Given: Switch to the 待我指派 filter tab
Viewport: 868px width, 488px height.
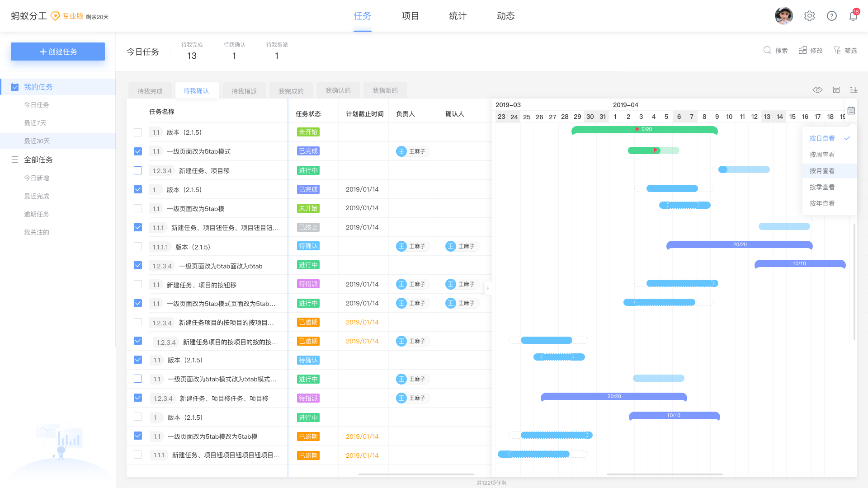Looking at the screenshot, I should click(244, 90).
